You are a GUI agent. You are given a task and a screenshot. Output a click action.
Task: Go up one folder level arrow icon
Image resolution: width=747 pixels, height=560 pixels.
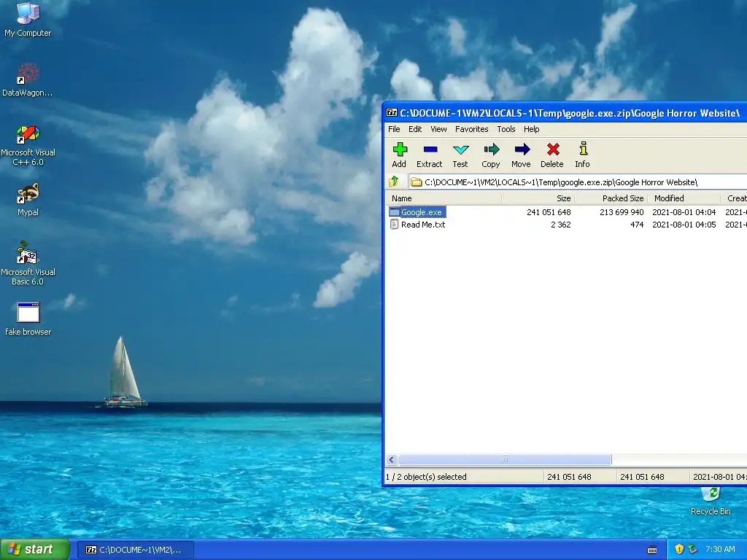tap(394, 182)
